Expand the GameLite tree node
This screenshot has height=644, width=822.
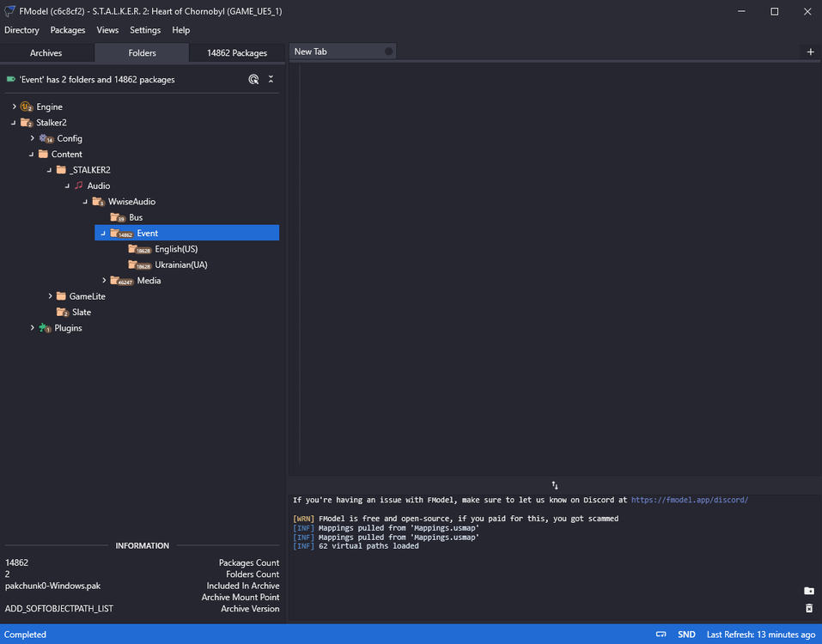[x=51, y=296]
